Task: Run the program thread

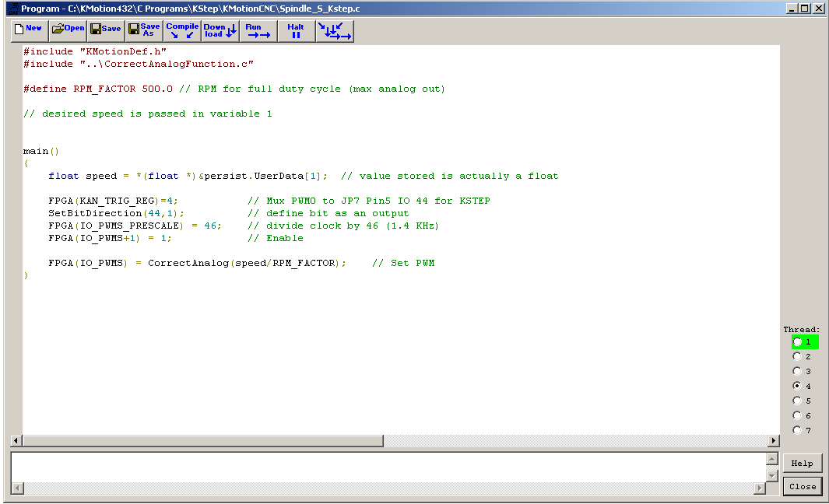Action: 258,30
